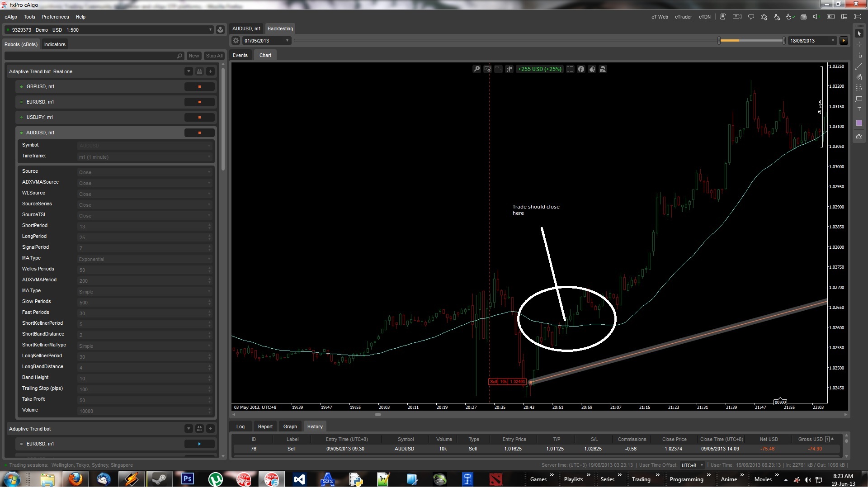Toggle one-click trading hand checkmark icon
This screenshot has width=868, height=488.
(789, 17)
